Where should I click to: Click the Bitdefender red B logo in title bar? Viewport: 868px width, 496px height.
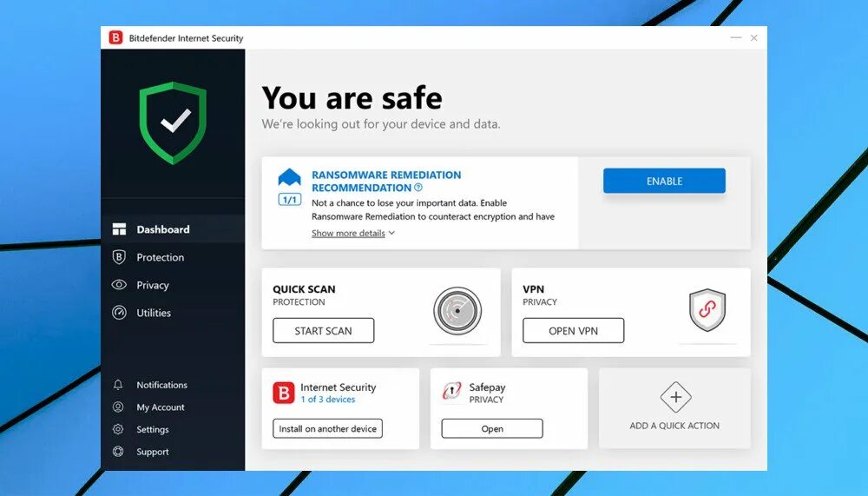[115, 37]
